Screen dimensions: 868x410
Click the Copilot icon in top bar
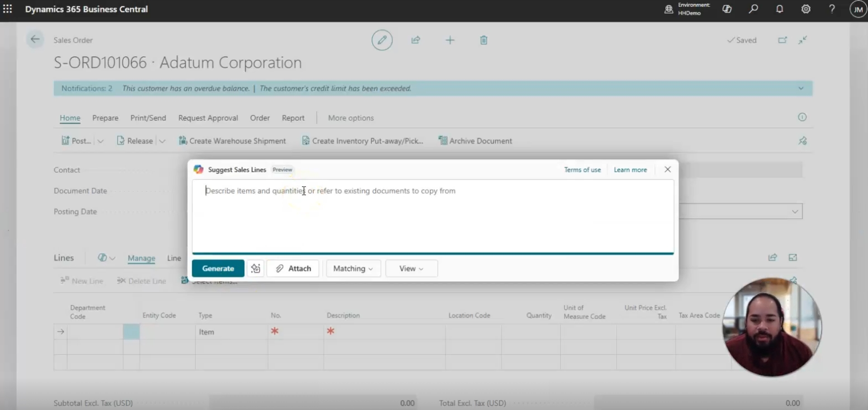(x=727, y=9)
